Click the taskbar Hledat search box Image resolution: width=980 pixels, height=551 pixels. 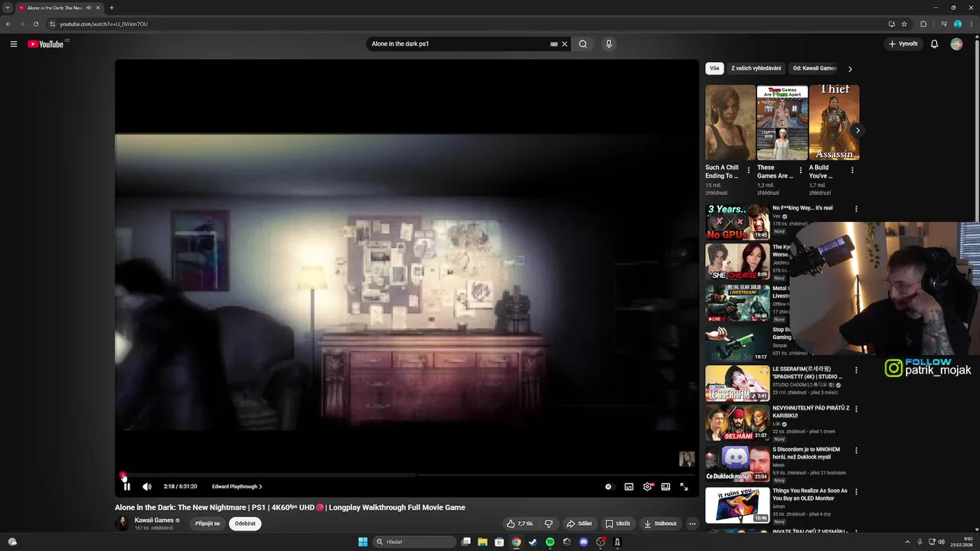(x=414, y=542)
